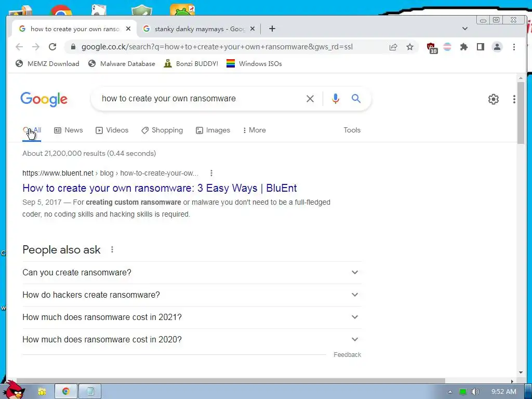Image resolution: width=532 pixels, height=399 pixels.
Task: Open the MEMZ Download bookmark
Action: [x=47, y=64]
